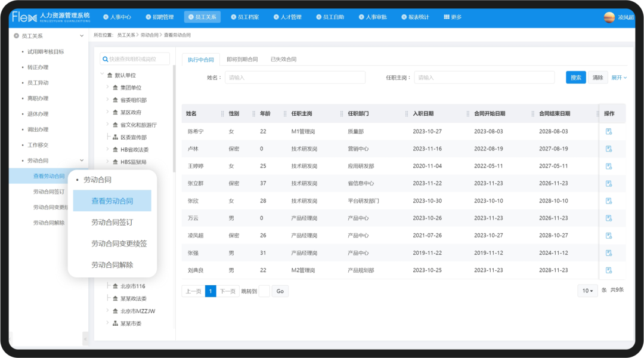Click the Go button in pagination
This screenshot has width=644, height=358.
point(280,291)
